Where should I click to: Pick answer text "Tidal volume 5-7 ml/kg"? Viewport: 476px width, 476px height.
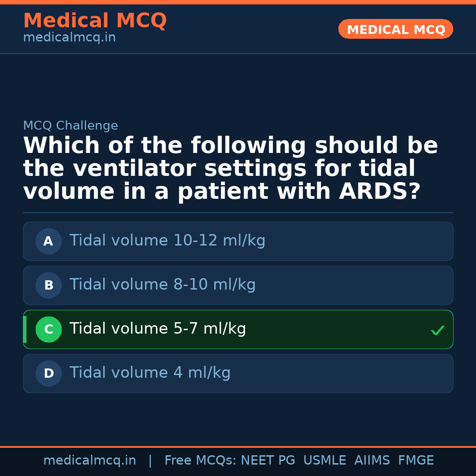click(x=158, y=329)
